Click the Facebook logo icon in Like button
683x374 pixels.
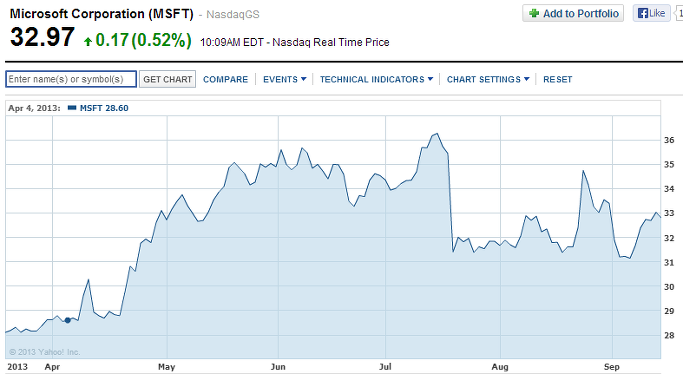coord(642,13)
